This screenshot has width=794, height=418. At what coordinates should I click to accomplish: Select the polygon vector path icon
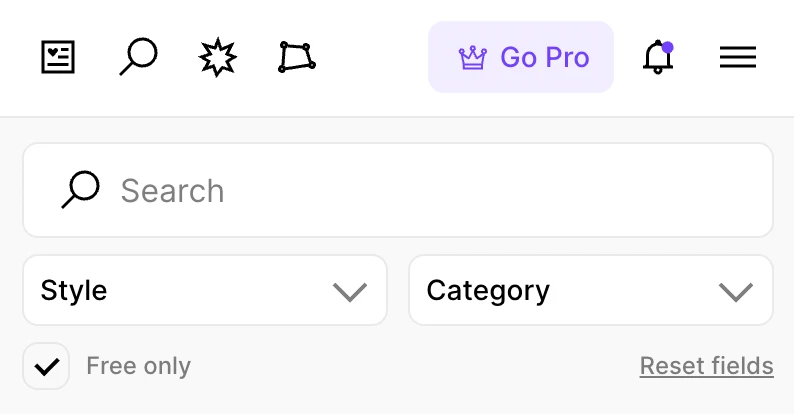pyautogui.click(x=297, y=57)
